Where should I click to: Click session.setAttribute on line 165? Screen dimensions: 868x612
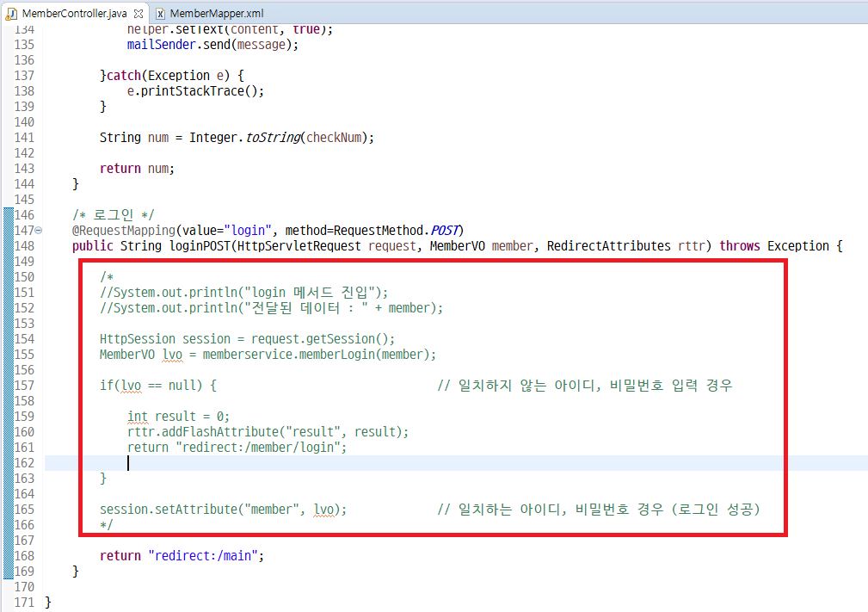[x=169, y=510]
